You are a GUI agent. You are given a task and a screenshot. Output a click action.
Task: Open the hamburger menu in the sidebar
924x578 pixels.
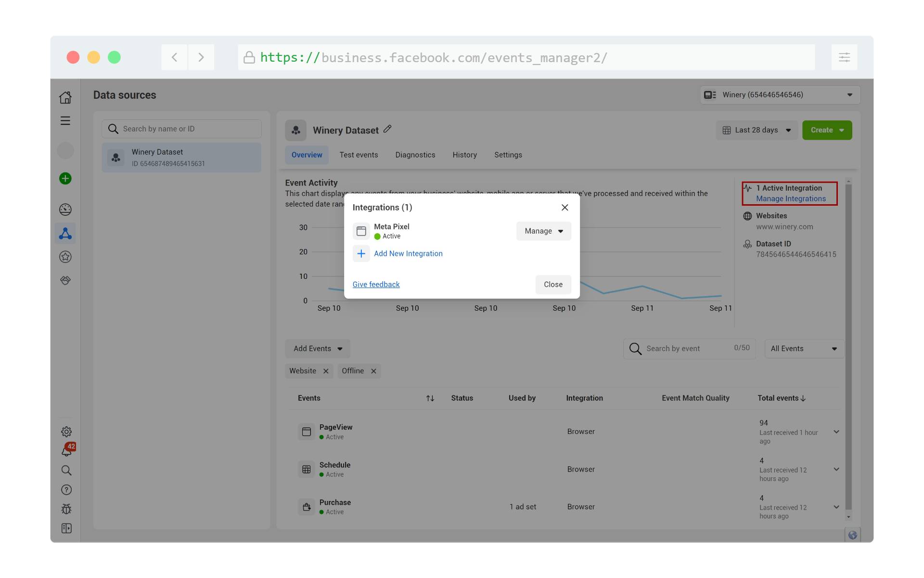click(x=65, y=121)
